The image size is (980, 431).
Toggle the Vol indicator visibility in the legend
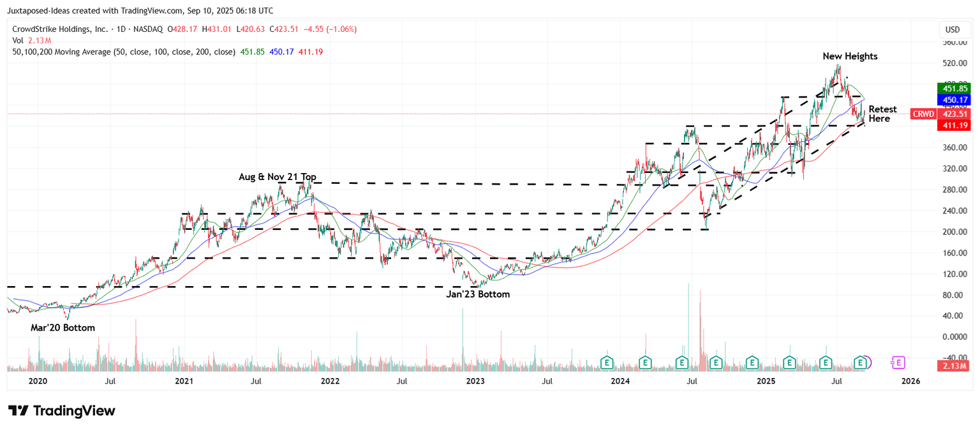click(17, 40)
